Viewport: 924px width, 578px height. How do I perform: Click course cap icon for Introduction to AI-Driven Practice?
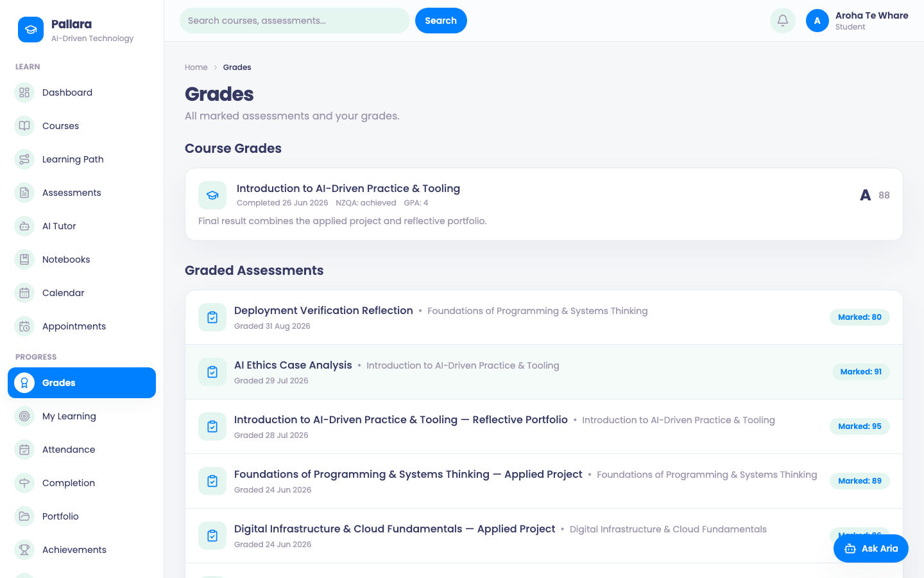212,195
